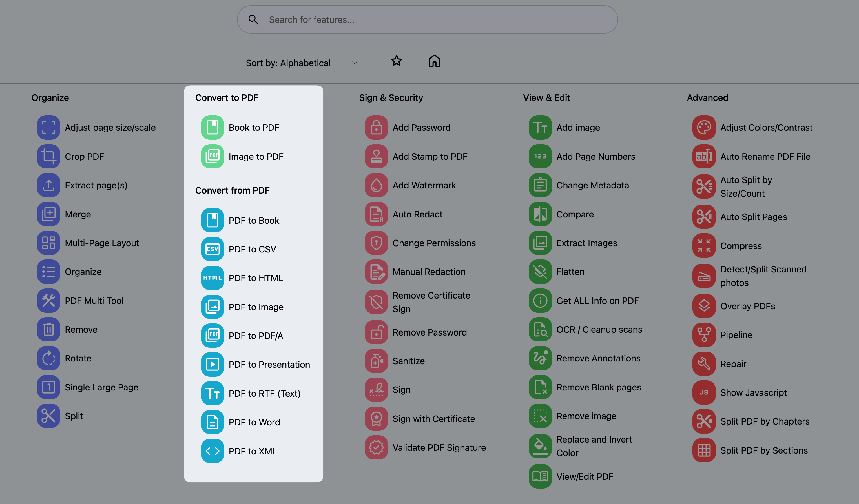This screenshot has width=859, height=504.
Task: Select the PDF Multi Tool
Action: coord(94,301)
